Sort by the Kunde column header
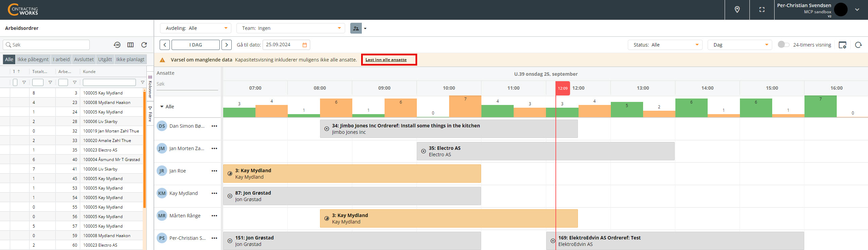Screen dimensions: 868x250 89,72
